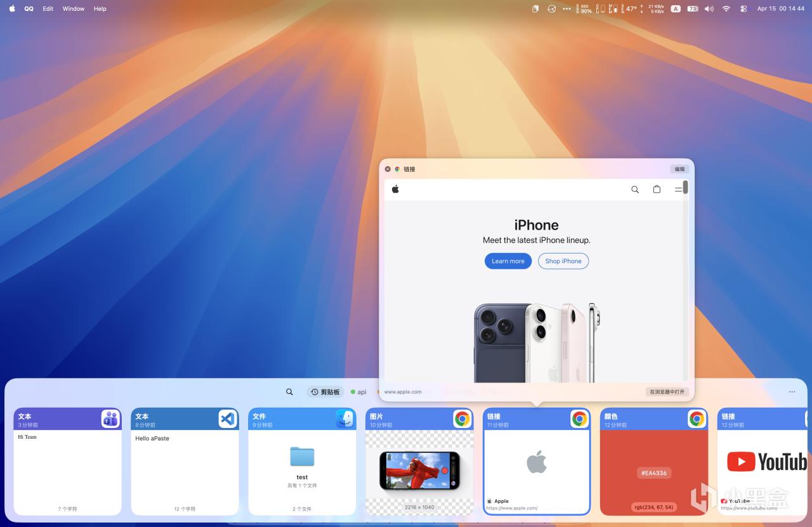Click the Learn more button
The width and height of the screenshot is (812, 527).
point(508,261)
